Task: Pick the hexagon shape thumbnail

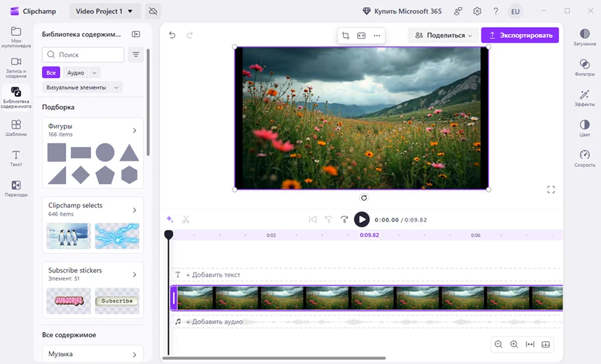Action: click(129, 175)
